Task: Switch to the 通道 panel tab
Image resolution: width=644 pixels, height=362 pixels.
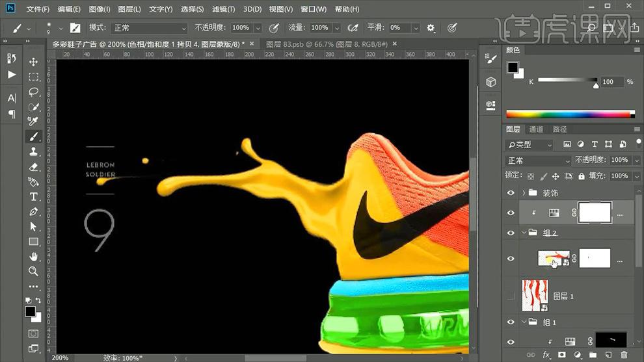Action: 536,129
